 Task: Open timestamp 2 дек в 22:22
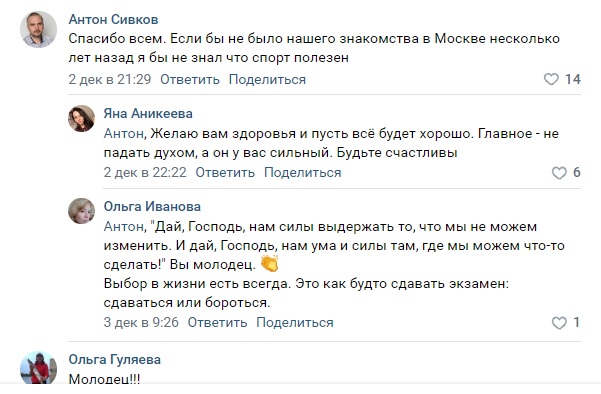click(x=145, y=172)
